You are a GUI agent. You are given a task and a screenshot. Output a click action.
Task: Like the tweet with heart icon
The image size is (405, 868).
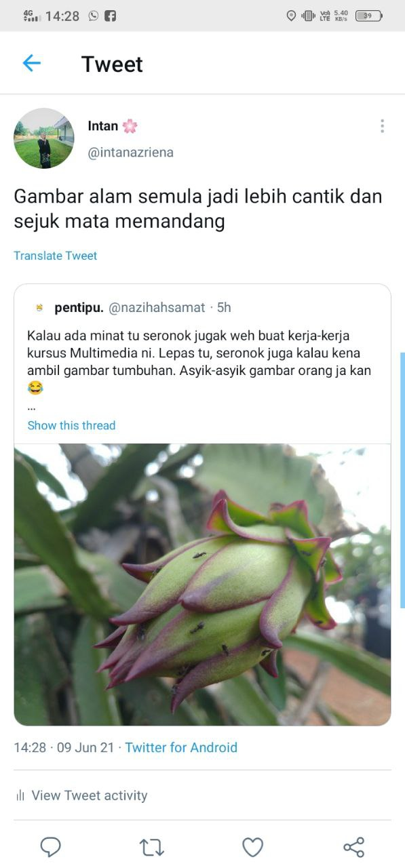(x=252, y=846)
